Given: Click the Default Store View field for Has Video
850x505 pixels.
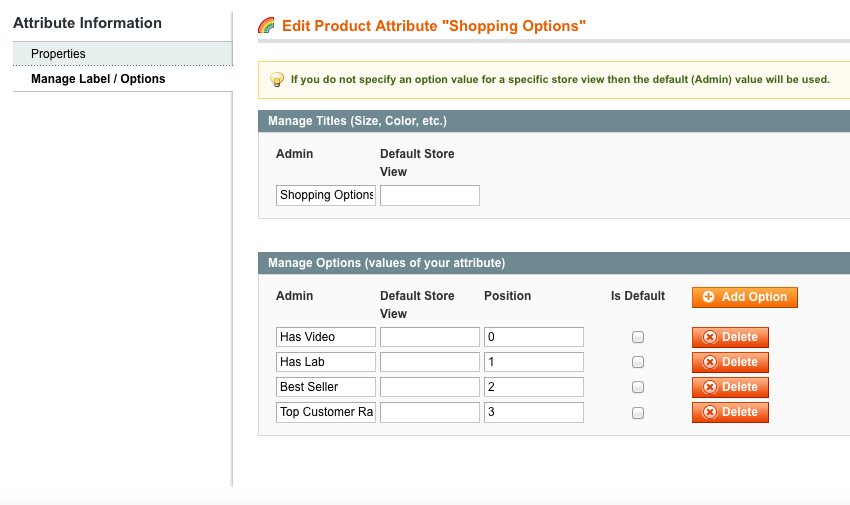Looking at the screenshot, I should [x=430, y=337].
